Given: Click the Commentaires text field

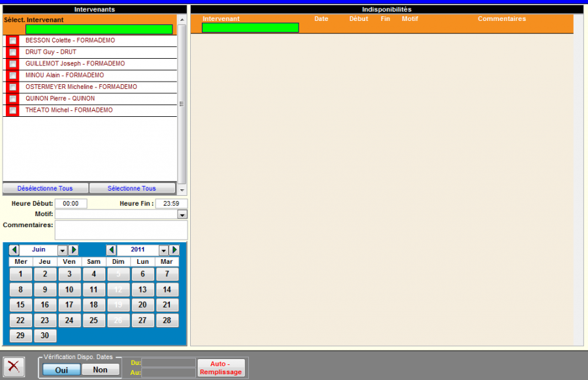Looking at the screenshot, I should [121, 230].
